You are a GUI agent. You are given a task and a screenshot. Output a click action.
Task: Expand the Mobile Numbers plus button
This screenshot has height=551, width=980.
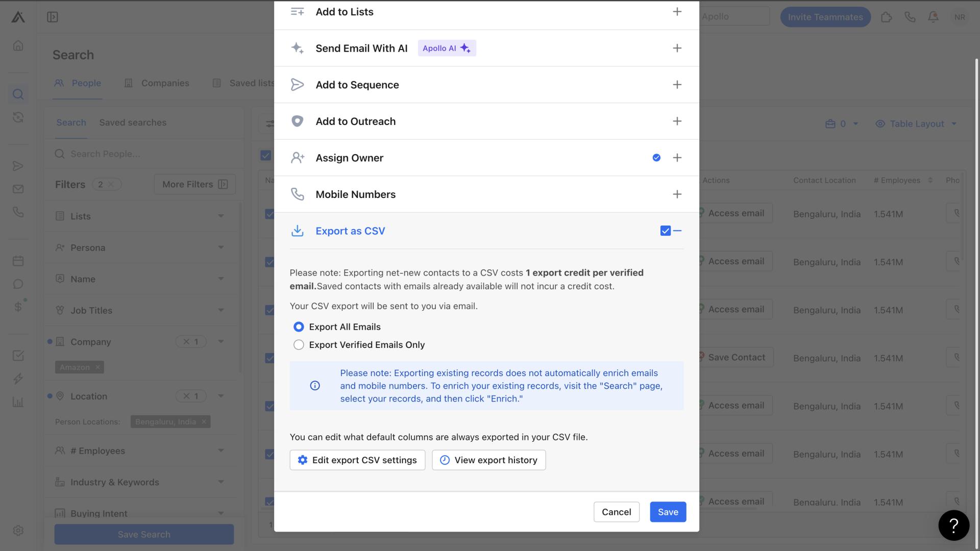click(677, 194)
